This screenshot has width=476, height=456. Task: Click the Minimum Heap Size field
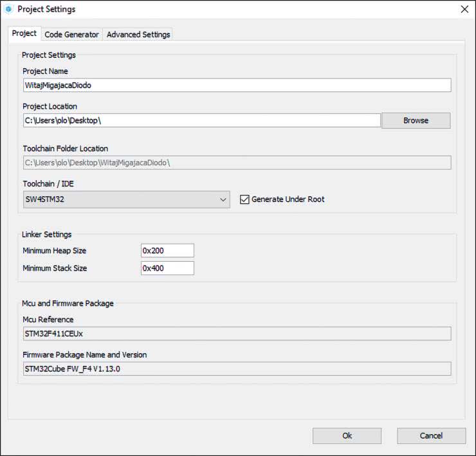[x=167, y=251]
